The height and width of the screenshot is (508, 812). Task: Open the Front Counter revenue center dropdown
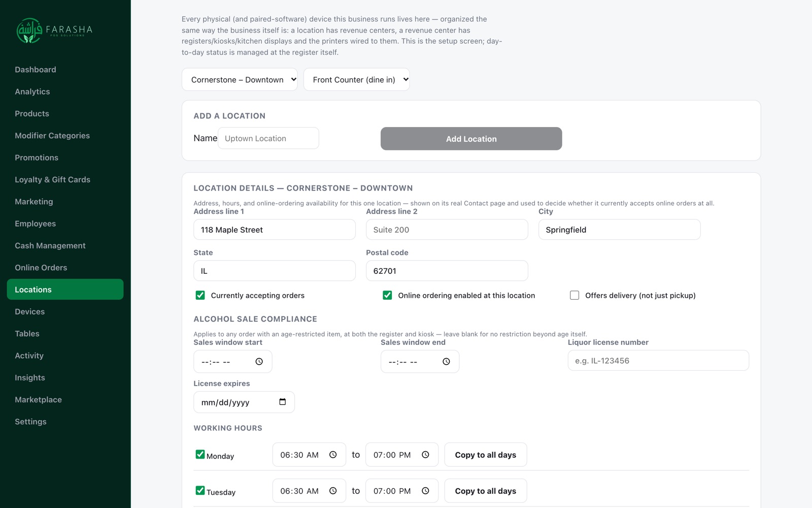tap(357, 80)
